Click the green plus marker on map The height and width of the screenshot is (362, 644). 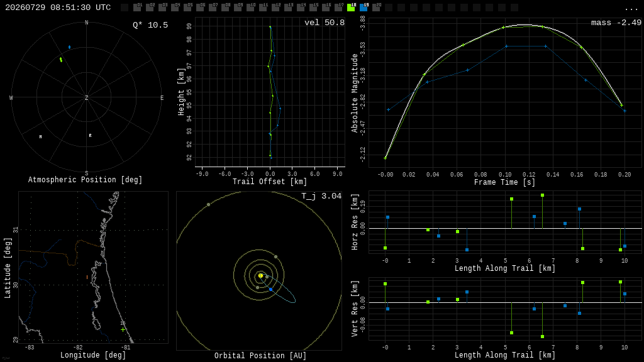click(x=123, y=329)
